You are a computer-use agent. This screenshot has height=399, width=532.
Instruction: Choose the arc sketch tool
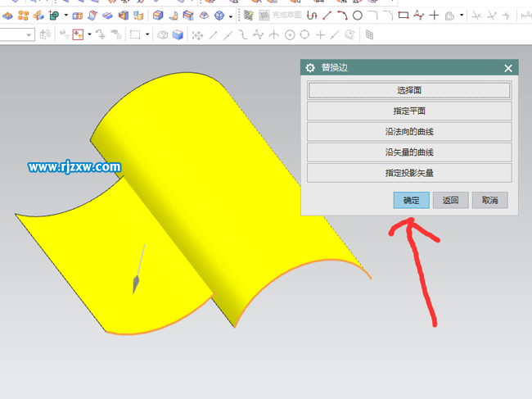click(342, 16)
